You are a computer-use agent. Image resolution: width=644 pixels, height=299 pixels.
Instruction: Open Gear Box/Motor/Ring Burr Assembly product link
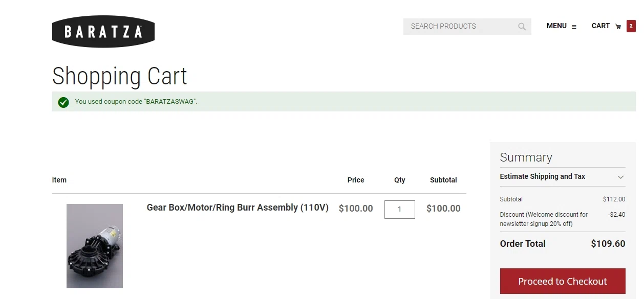coord(238,208)
